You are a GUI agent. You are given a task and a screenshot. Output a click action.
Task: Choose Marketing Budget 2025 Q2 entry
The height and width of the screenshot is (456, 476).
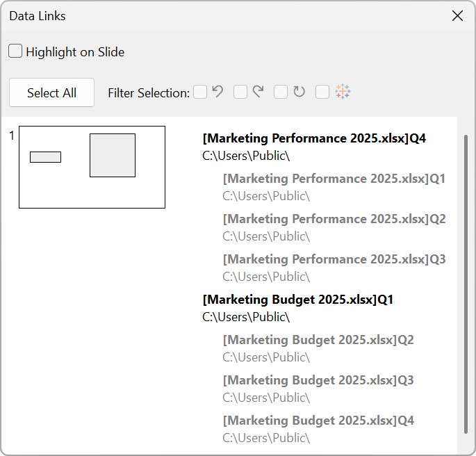point(318,340)
